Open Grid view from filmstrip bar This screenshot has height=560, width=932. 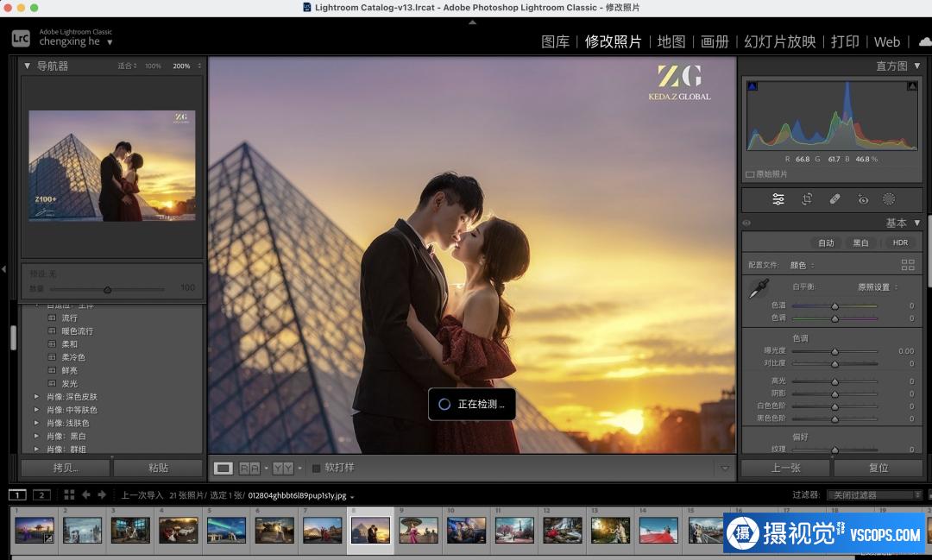point(69,494)
